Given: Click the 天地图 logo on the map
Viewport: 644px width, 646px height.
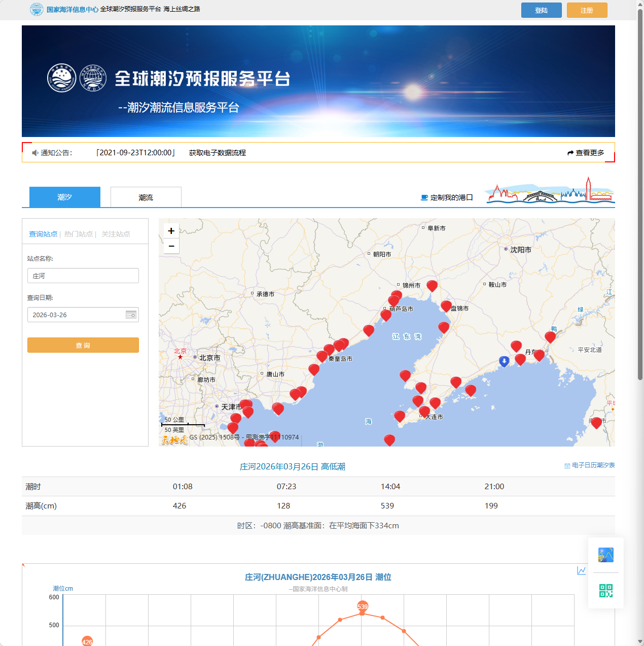Looking at the screenshot, I should pos(175,439).
